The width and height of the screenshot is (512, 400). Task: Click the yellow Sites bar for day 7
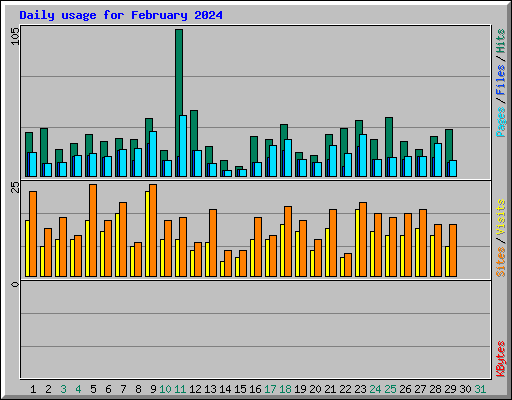(117, 245)
